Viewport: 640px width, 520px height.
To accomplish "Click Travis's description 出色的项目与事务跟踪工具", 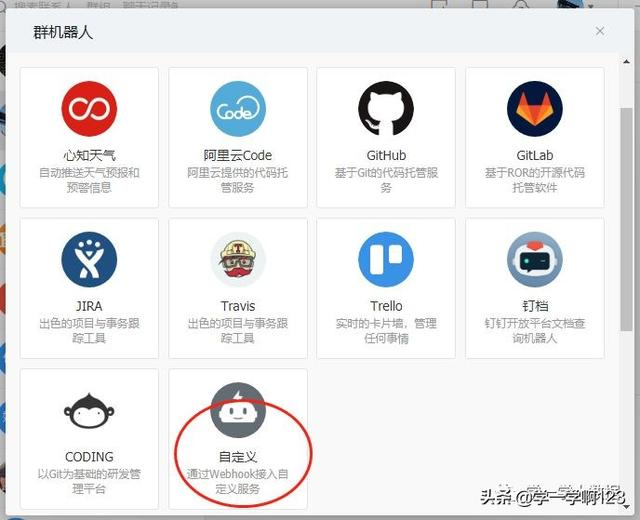I will coord(238,331).
